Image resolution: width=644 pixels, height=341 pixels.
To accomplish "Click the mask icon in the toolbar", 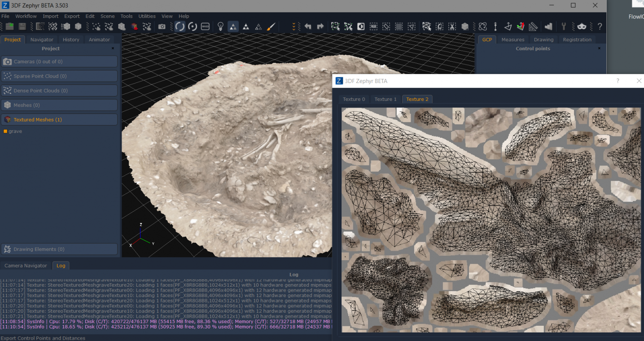I will pyautogui.click(x=582, y=26).
